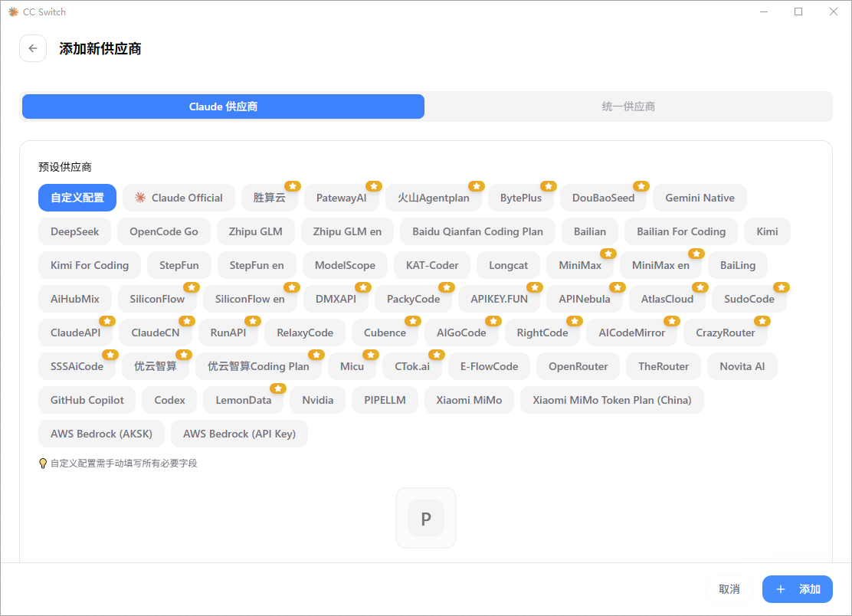Select SSSAiCode preset
The image size is (852, 616).
pos(77,366)
